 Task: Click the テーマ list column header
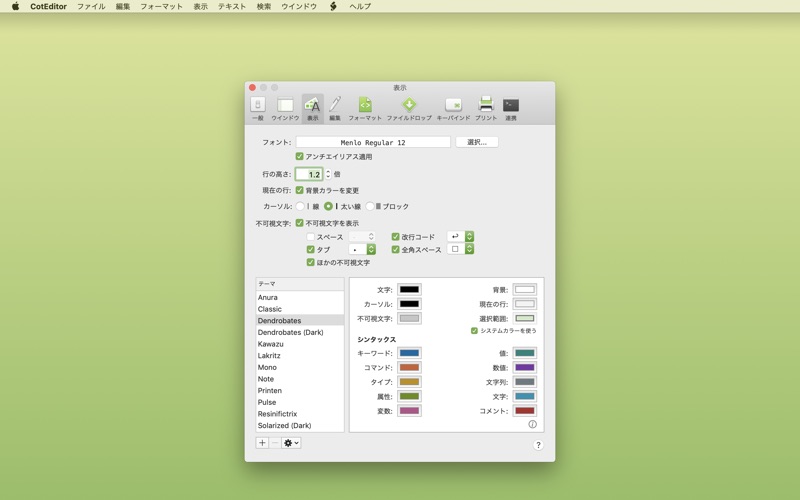coord(299,284)
